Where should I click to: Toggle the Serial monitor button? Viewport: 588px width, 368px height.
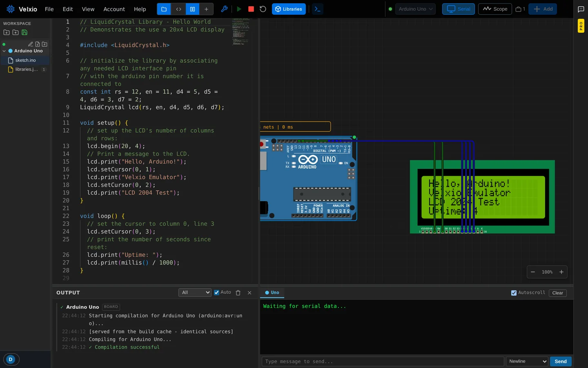pos(459,9)
